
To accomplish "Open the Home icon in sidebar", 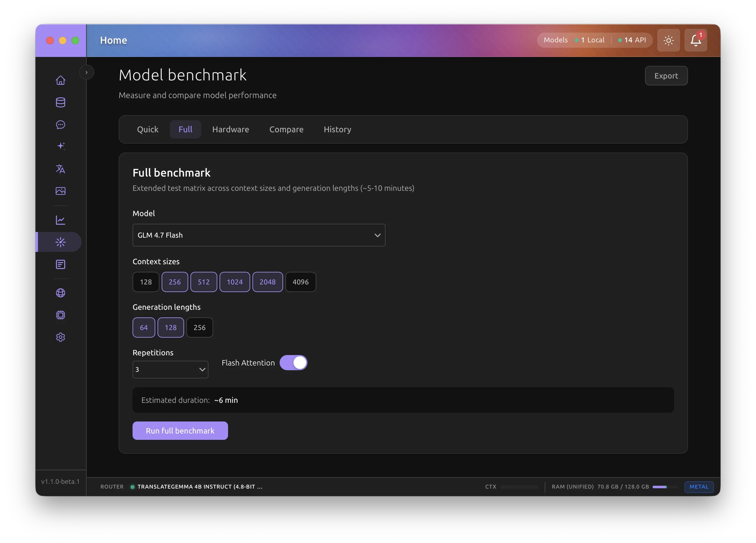I will [60, 80].
